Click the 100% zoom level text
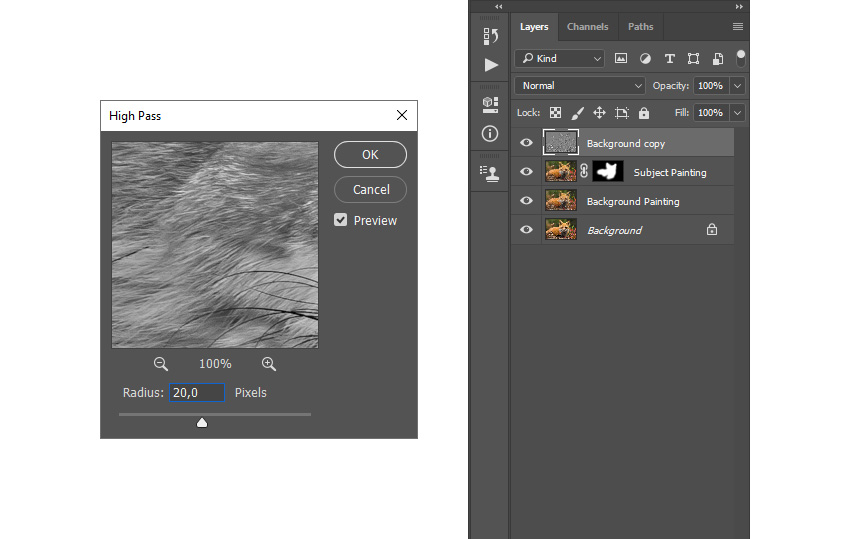The image size is (850, 539). pyautogui.click(x=215, y=364)
